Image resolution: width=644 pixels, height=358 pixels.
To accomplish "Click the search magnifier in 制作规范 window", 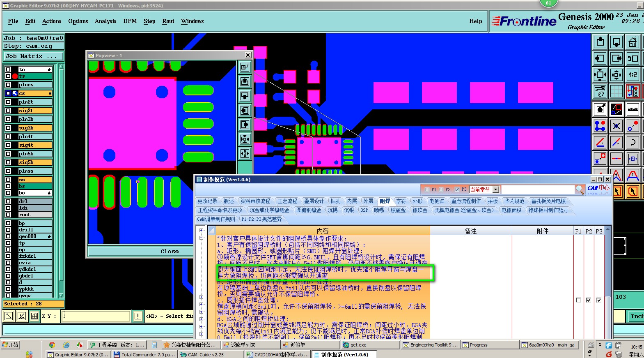I will (580, 189).
